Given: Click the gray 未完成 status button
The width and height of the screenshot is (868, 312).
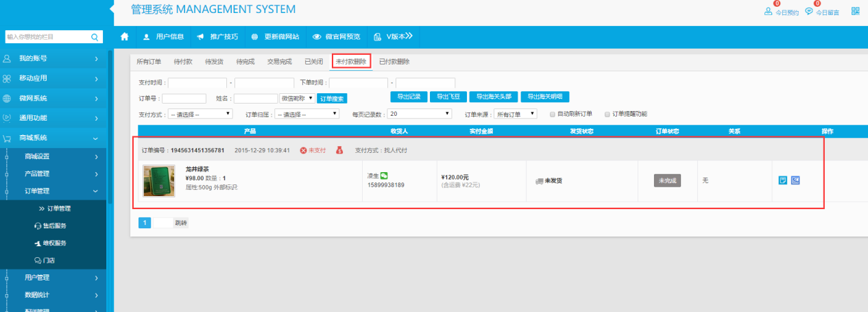Looking at the screenshot, I should pyautogui.click(x=667, y=180).
